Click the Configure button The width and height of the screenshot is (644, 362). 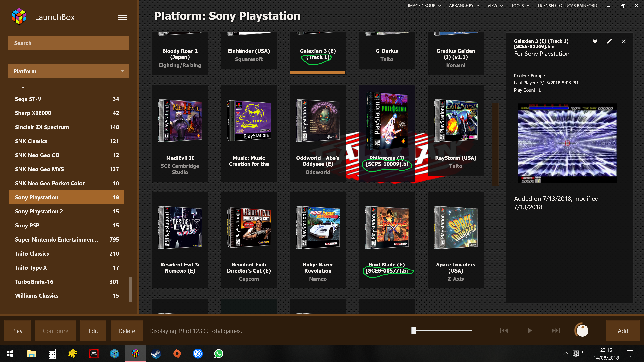tap(55, 330)
